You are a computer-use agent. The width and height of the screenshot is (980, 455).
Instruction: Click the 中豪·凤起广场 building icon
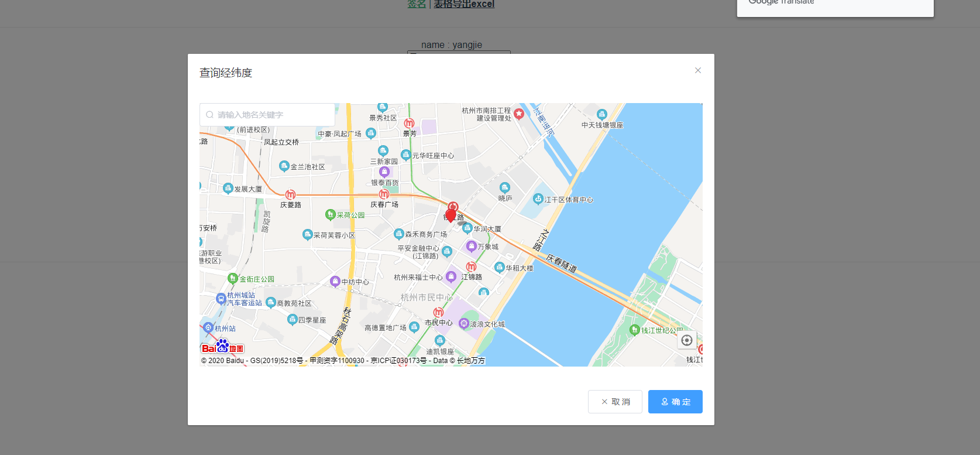(x=371, y=134)
